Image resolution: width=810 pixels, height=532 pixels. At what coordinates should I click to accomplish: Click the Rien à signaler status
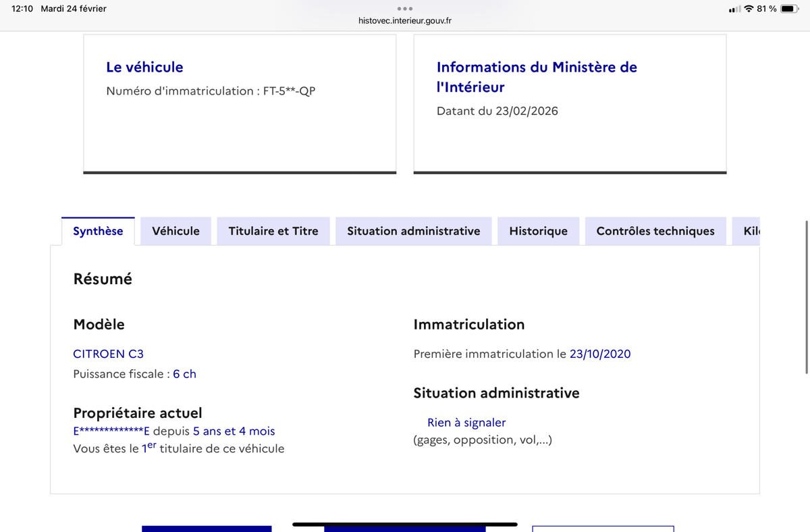click(466, 423)
